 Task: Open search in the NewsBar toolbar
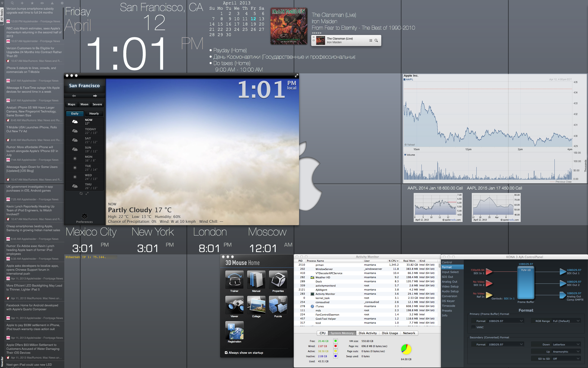tap(12, 3)
